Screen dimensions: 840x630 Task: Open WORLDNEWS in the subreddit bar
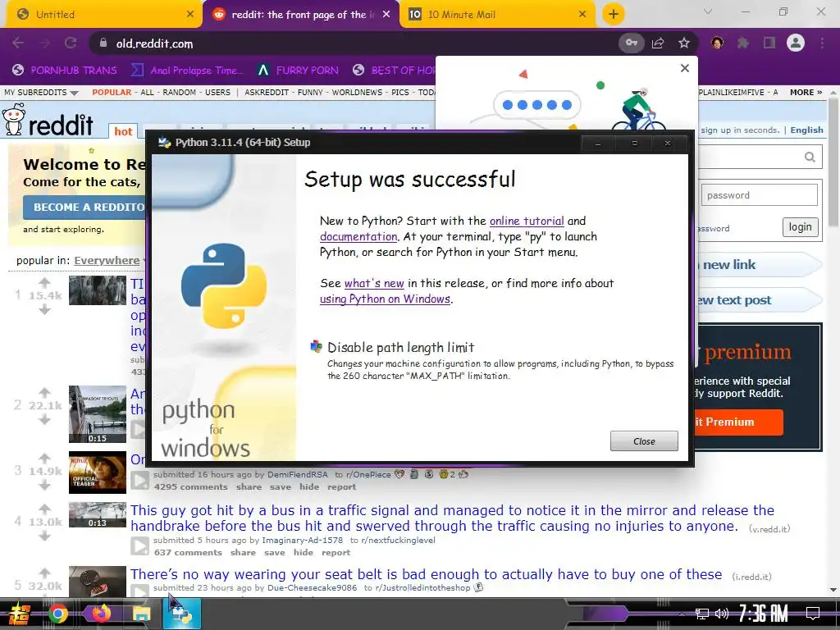point(357,92)
